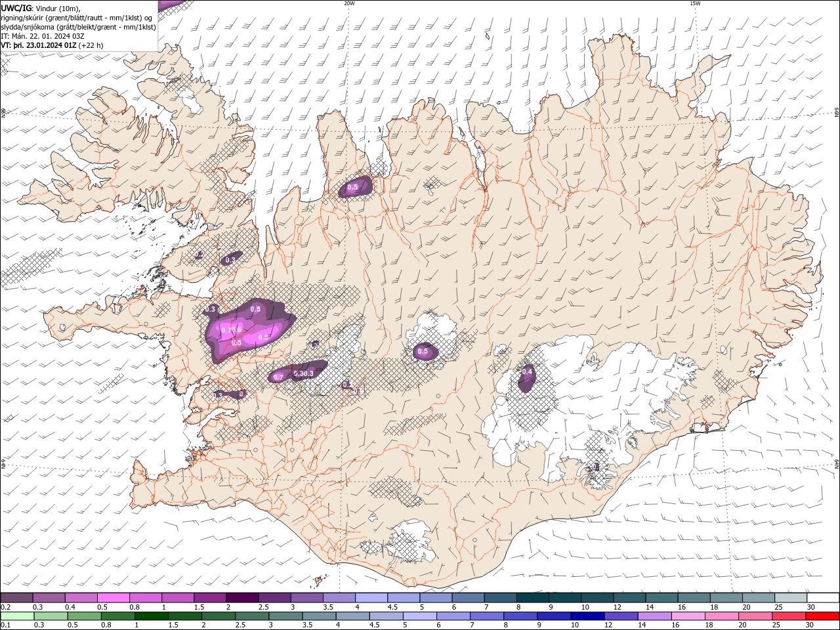This screenshot has width=840, height=630.
Task: Click the 'rigning/skúrir' rain legend description line
Action: pyautogui.click(x=77, y=18)
